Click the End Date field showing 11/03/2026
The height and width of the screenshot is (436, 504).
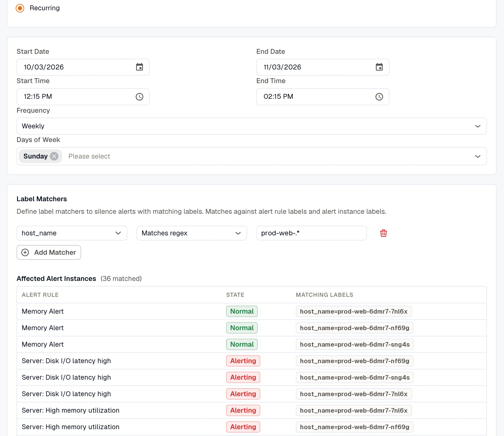click(x=323, y=67)
